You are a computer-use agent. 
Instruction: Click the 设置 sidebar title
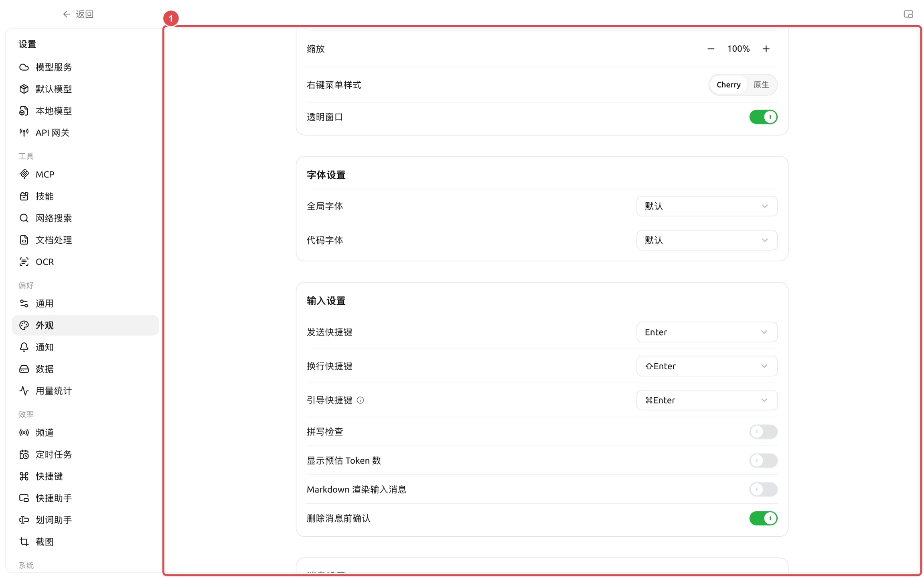click(x=28, y=44)
